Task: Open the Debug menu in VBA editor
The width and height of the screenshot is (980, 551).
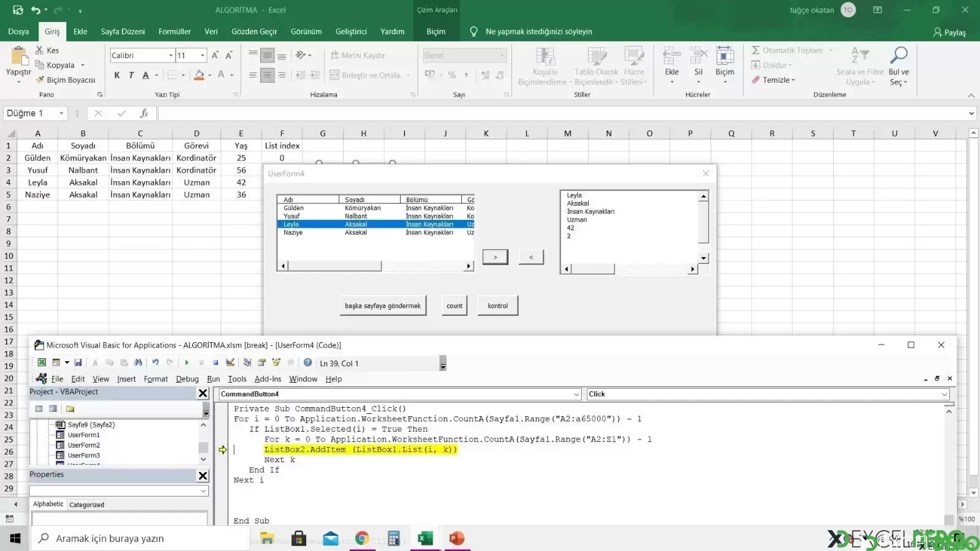Action: pyautogui.click(x=187, y=379)
